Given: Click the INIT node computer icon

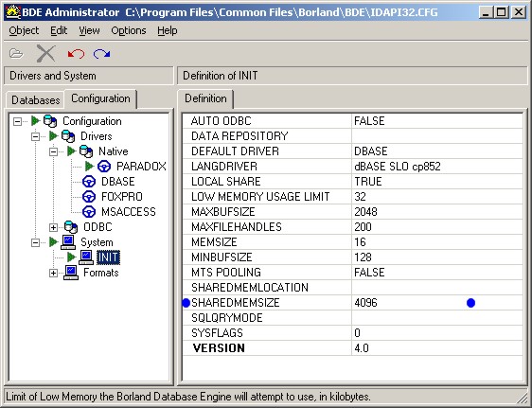Looking at the screenshot, I should [x=86, y=257].
